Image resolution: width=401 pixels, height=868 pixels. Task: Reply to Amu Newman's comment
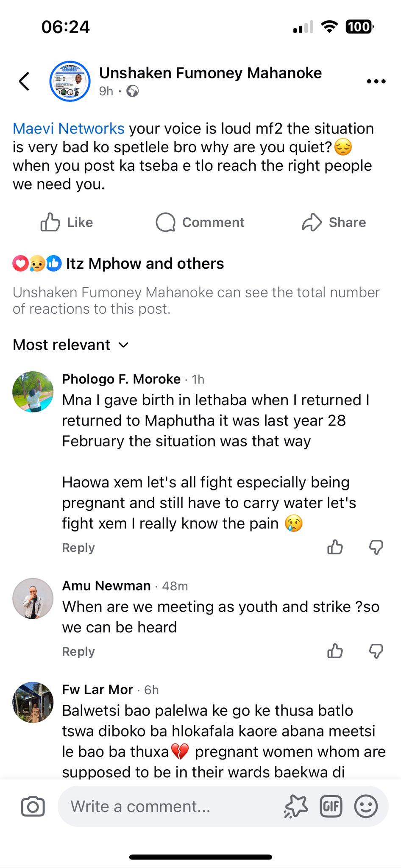click(x=78, y=651)
